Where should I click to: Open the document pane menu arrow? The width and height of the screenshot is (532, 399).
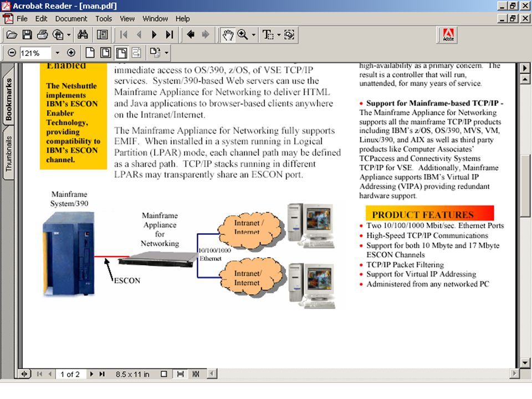pos(525,68)
